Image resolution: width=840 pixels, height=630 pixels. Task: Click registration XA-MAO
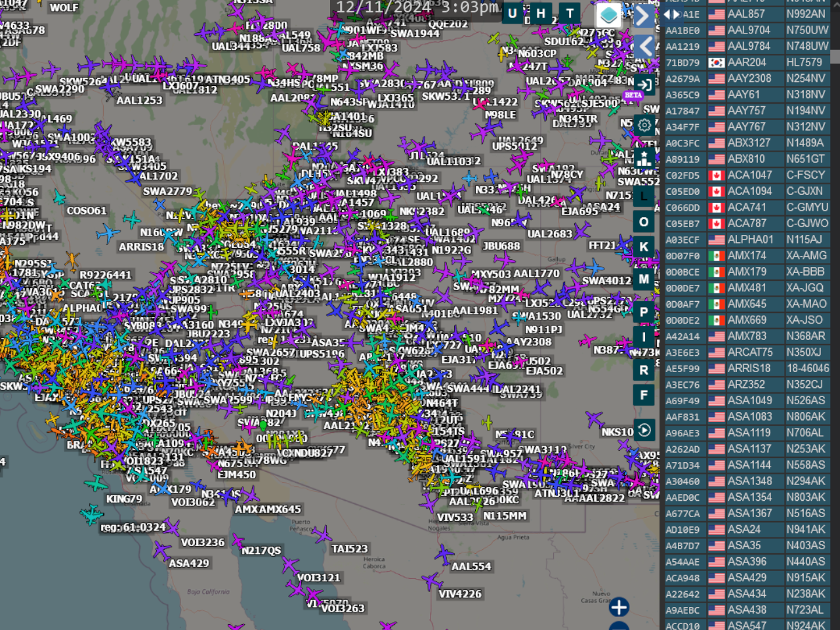point(807,304)
